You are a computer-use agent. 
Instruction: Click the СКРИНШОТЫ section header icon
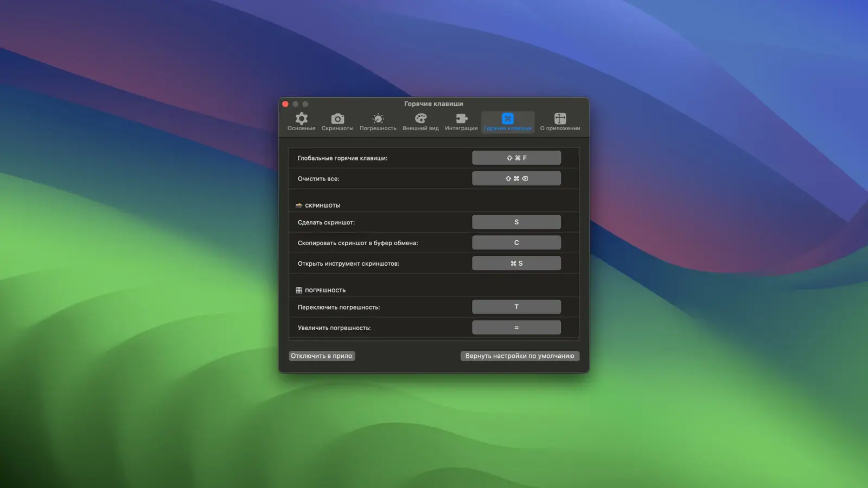pos(299,206)
